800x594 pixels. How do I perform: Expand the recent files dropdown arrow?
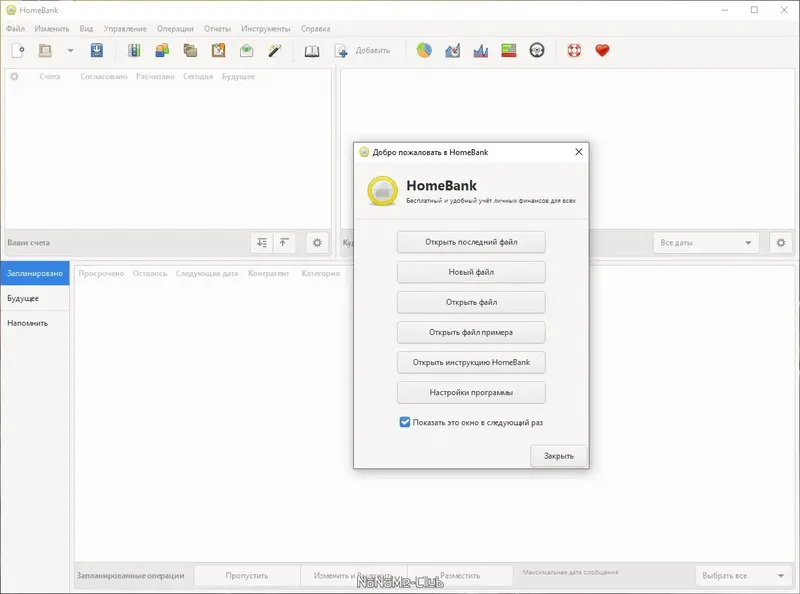[x=70, y=50]
